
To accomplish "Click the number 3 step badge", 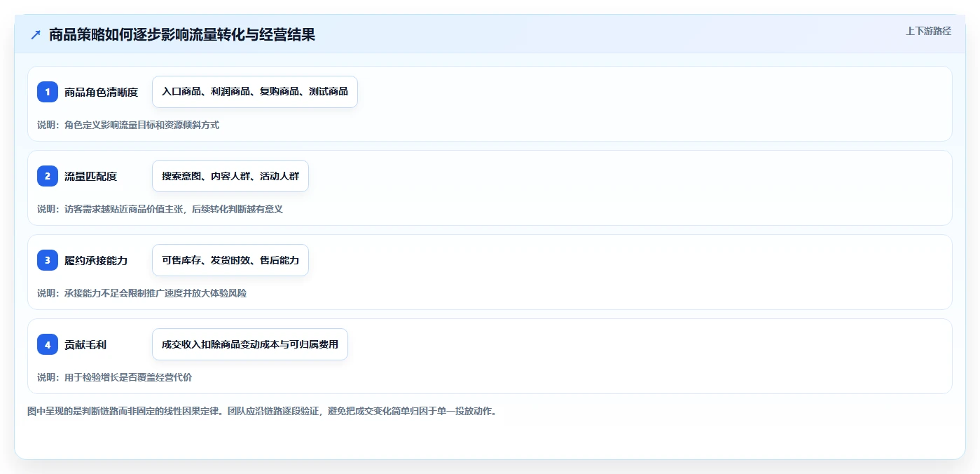I will [48, 260].
